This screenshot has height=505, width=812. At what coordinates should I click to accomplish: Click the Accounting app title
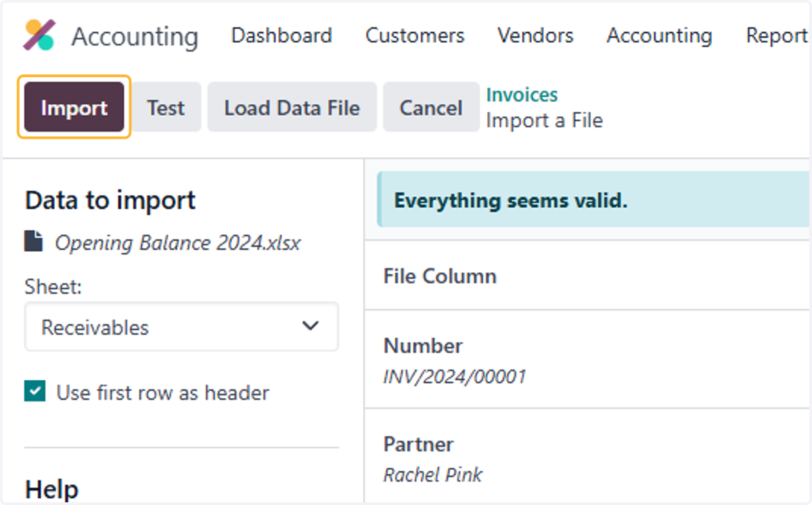pyautogui.click(x=135, y=37)
